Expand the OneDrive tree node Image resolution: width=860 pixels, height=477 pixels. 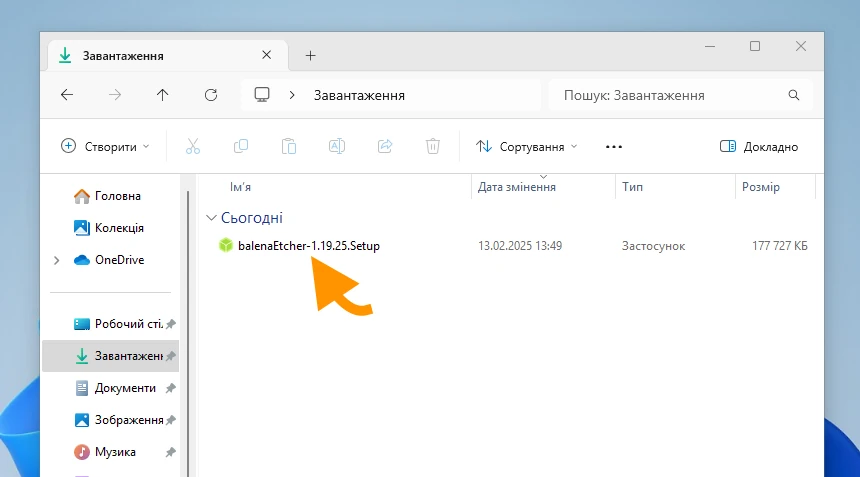click(56, 260)
